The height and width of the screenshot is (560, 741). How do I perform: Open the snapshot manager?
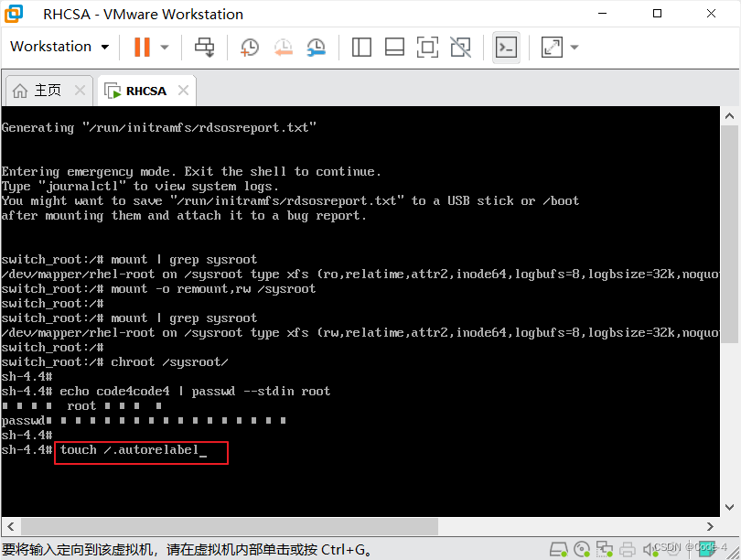317,47
